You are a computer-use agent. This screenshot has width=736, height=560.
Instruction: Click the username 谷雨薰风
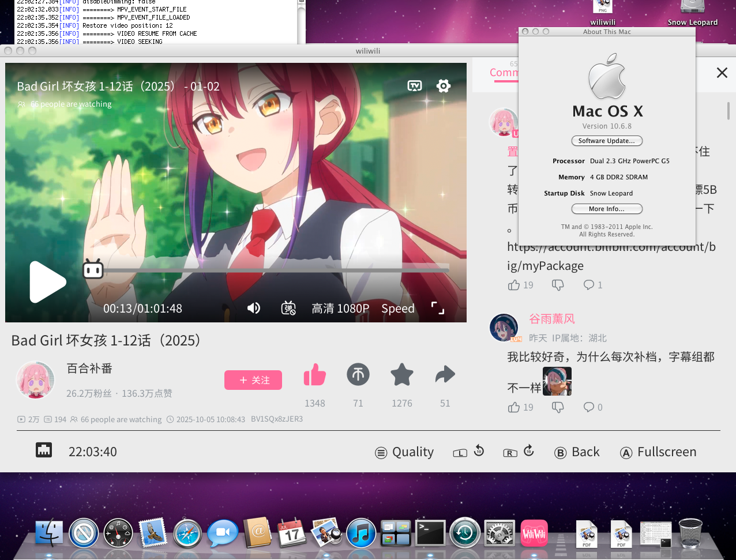[552, 319]
